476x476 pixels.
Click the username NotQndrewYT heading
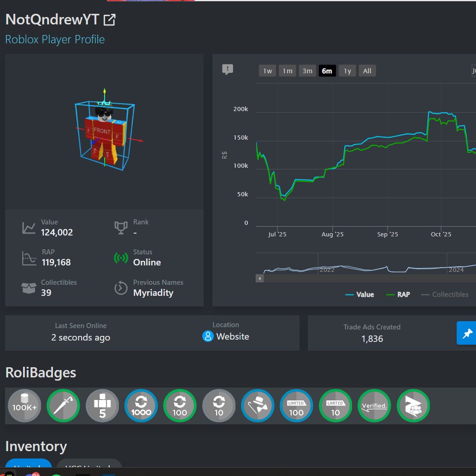coord(52,20)
